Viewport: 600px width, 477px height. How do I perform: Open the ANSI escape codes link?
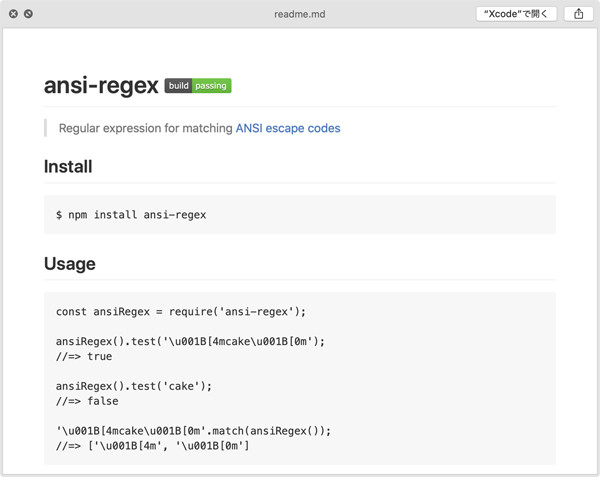click(x=288, y=128)
